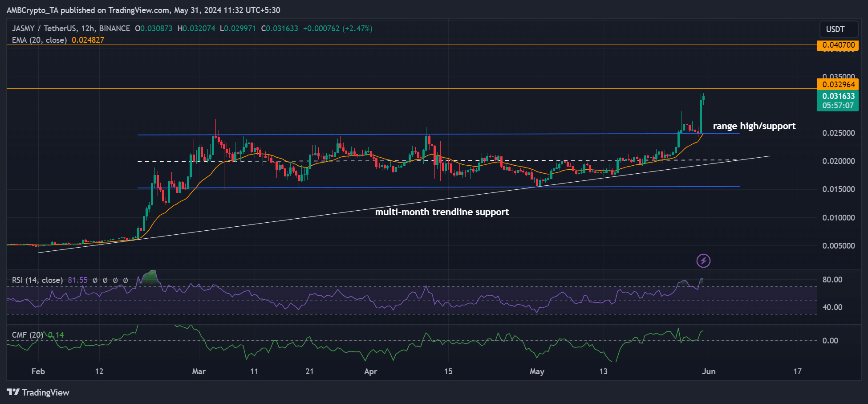Click the candle countdown 05:57:07
This screenshot has height=404, width=868.
[838, 106]
